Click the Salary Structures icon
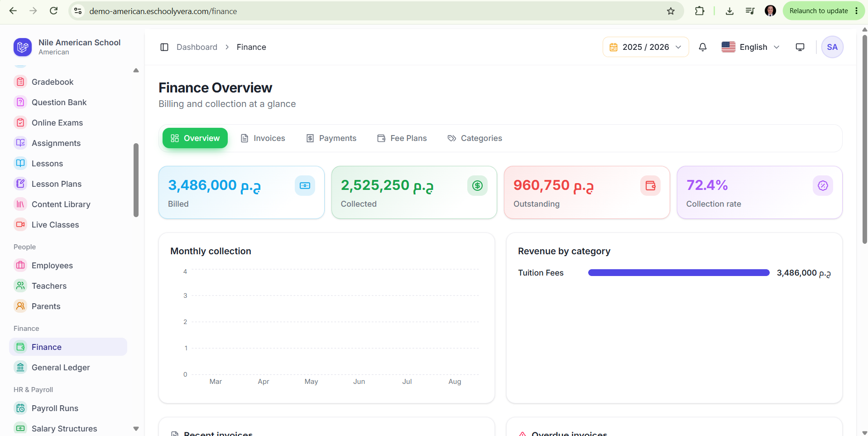This screenshot has height=436, width=868. tap(20, 428)
